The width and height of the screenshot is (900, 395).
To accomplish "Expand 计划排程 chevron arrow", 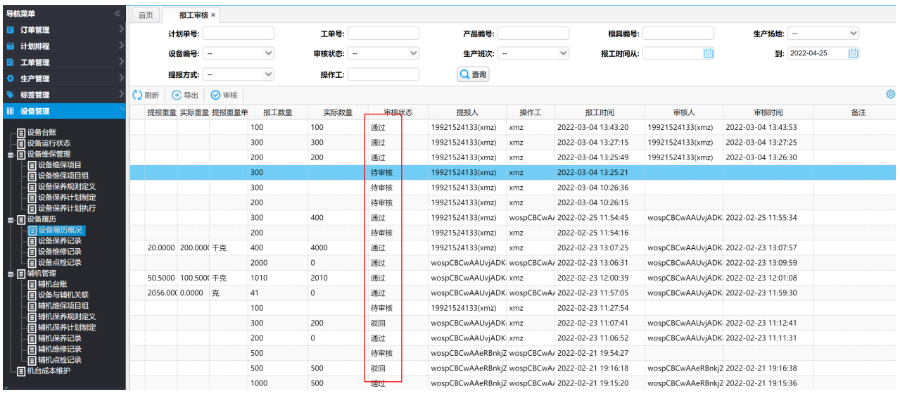I will 121,45.
